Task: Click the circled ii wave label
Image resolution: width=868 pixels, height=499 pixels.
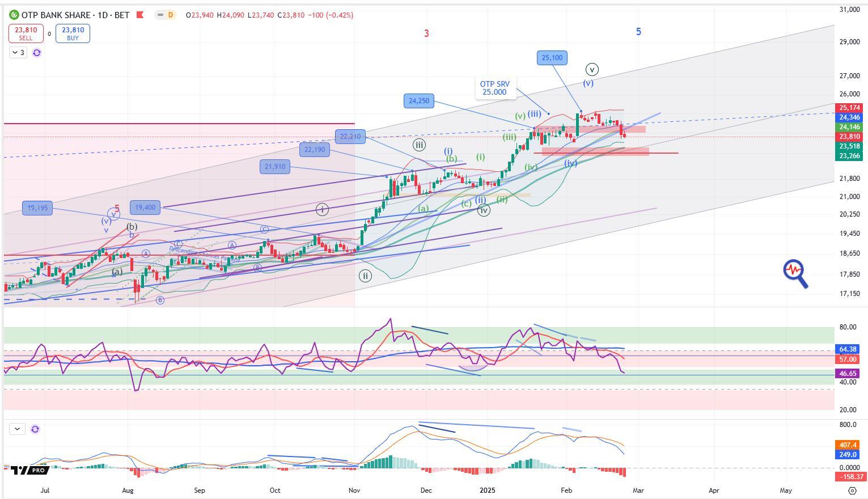Action: (x=366, y=277)
